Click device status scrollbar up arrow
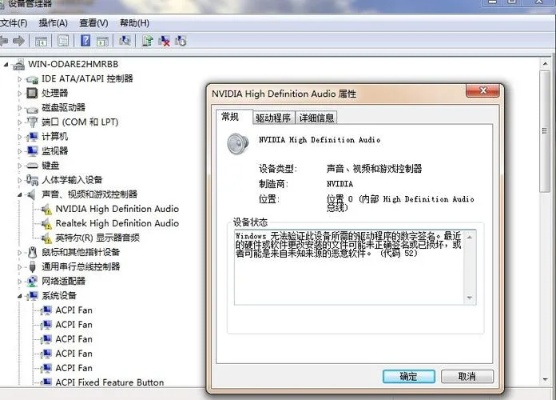Image resolution: width=556 pixels, height=400 pixels. coord(470,237)
